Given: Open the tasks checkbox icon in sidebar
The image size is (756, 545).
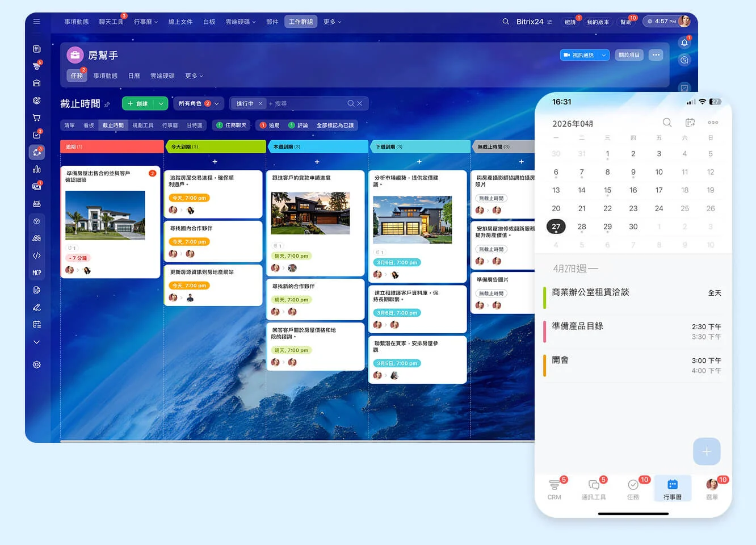Looking at the screenshot, I should pyautogui.click(x=37, y=135).
